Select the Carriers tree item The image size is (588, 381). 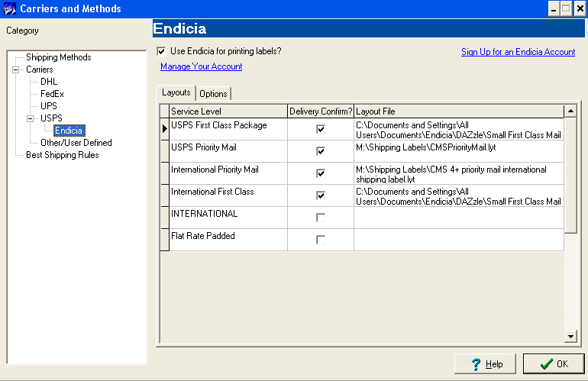click(40, 69)
